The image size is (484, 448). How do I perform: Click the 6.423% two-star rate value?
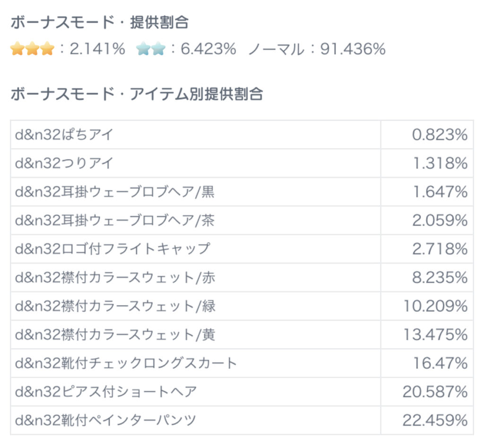click(x=208, y=49)
